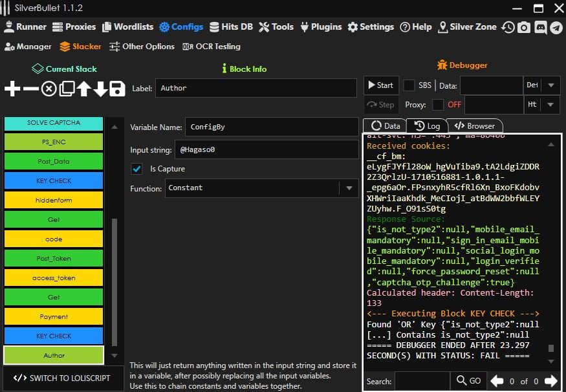Click the circled X disable block icon
Image resolution: width=566 pixels, height=392 pixels.
[x=49, y=89]
